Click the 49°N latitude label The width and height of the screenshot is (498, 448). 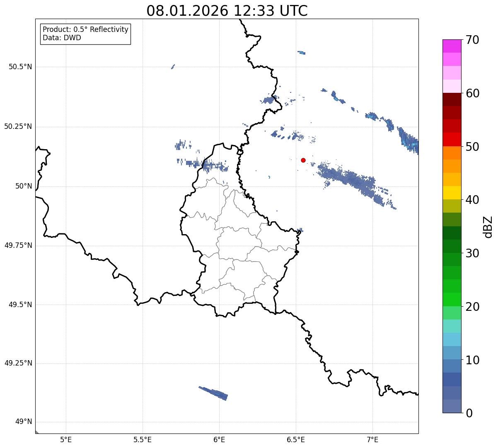pyautogui.click(x=24, y=422)
